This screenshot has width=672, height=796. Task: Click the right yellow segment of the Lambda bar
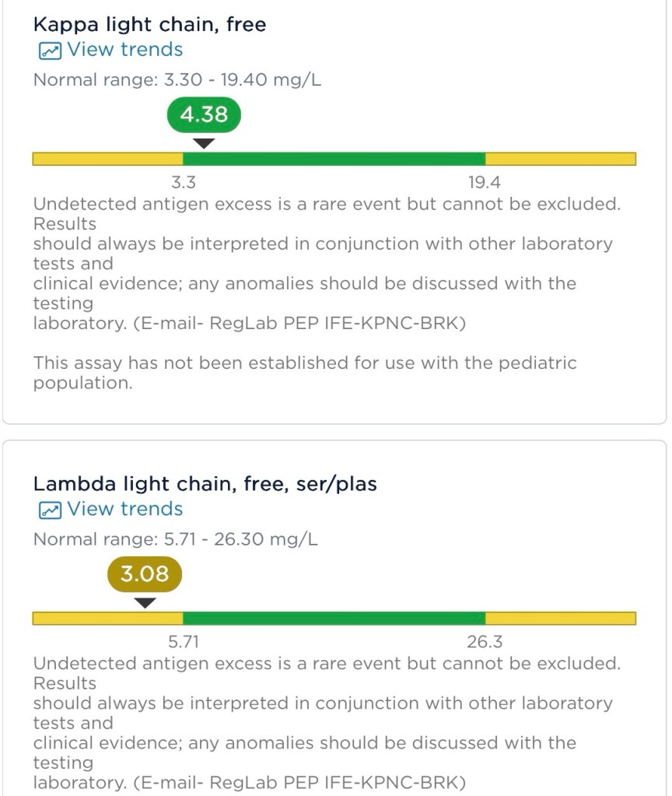point(560,618)
